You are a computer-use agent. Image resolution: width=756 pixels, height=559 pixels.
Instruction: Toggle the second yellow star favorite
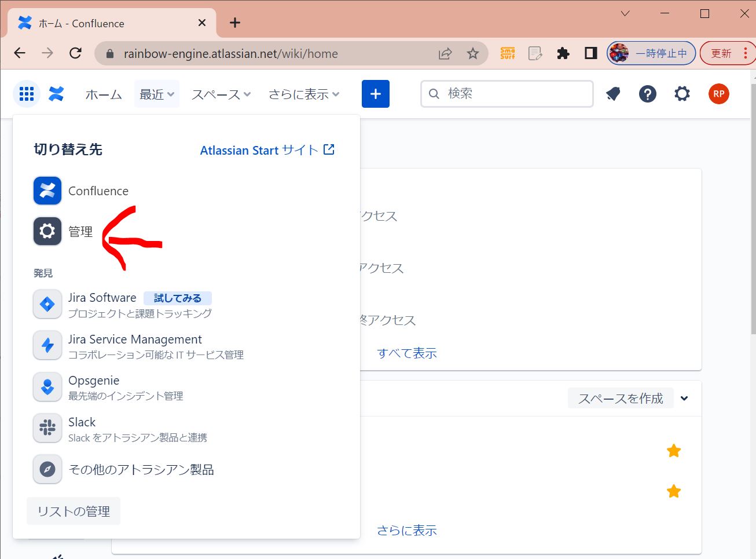tap(673, 491)
